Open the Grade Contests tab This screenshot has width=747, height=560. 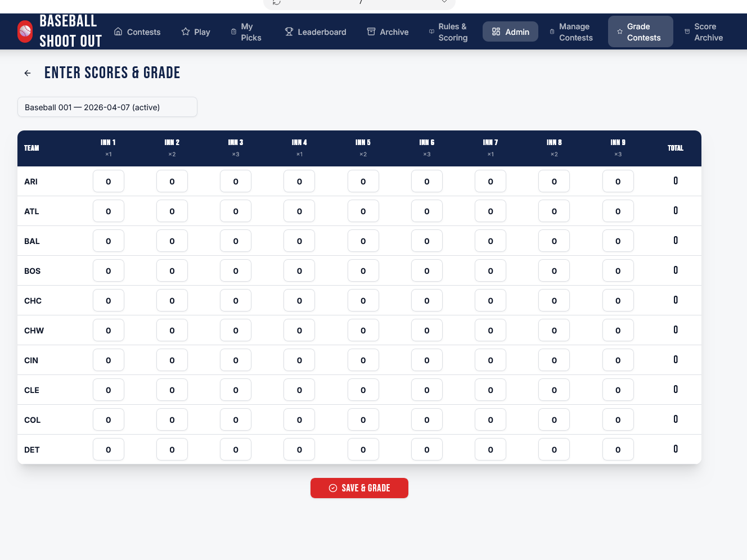(643, 32)
